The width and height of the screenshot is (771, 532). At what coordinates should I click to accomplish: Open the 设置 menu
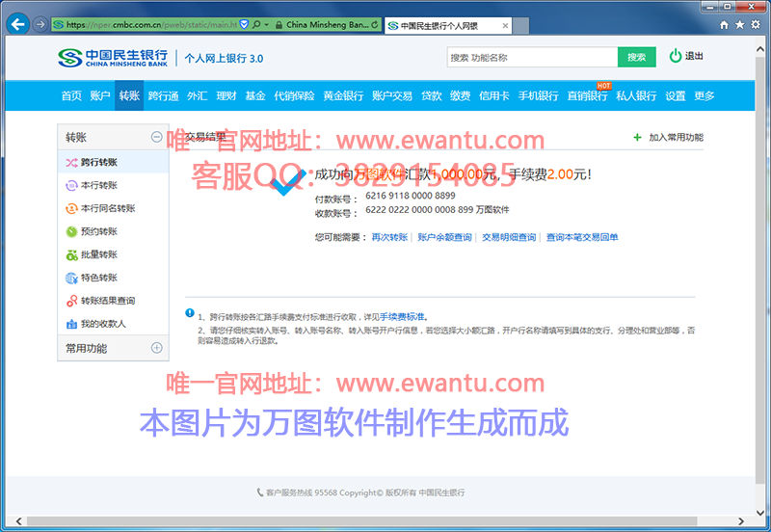pyautogui.click(x=676, y=95)
